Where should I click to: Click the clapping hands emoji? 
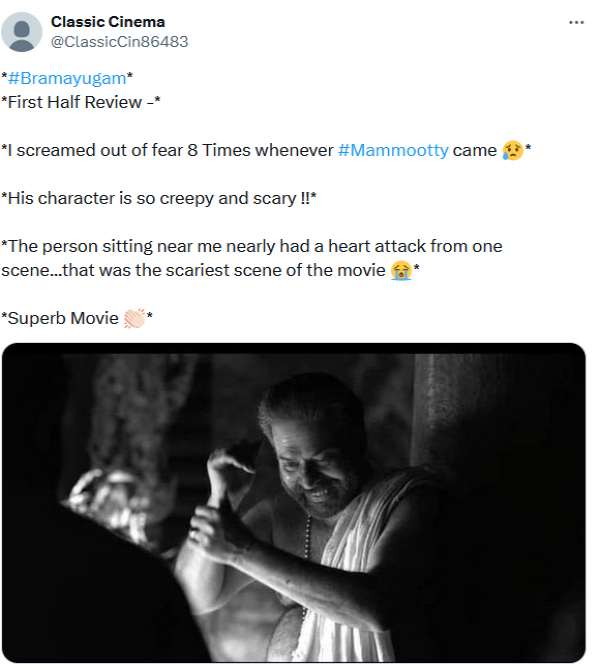click(134, 319)
